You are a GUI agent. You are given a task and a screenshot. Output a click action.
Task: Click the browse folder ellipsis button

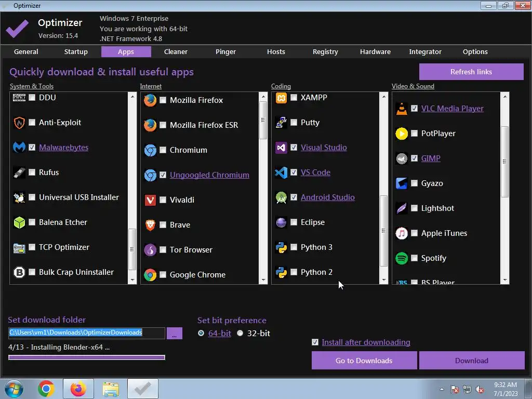tap(175, 333)
